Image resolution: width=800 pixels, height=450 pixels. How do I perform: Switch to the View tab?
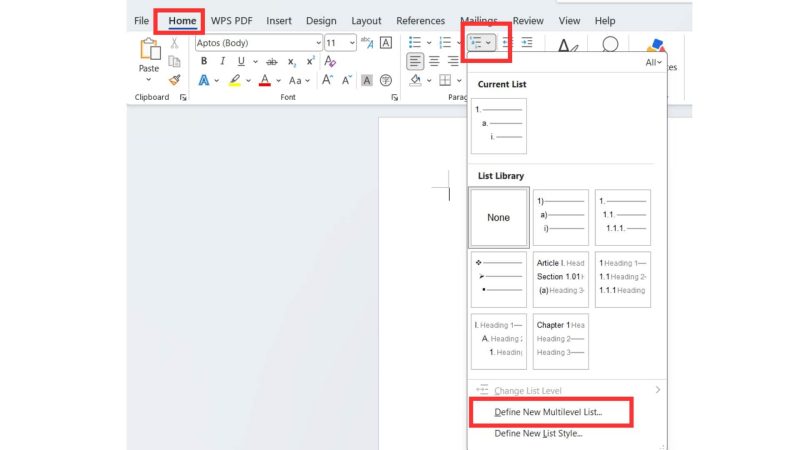coord(569,21)
